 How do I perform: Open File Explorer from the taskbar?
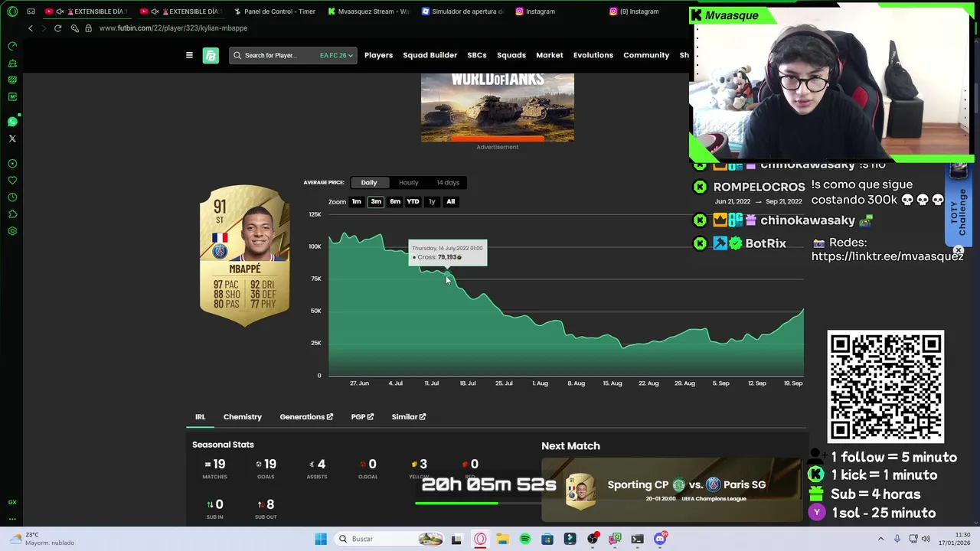coord(502,539)
